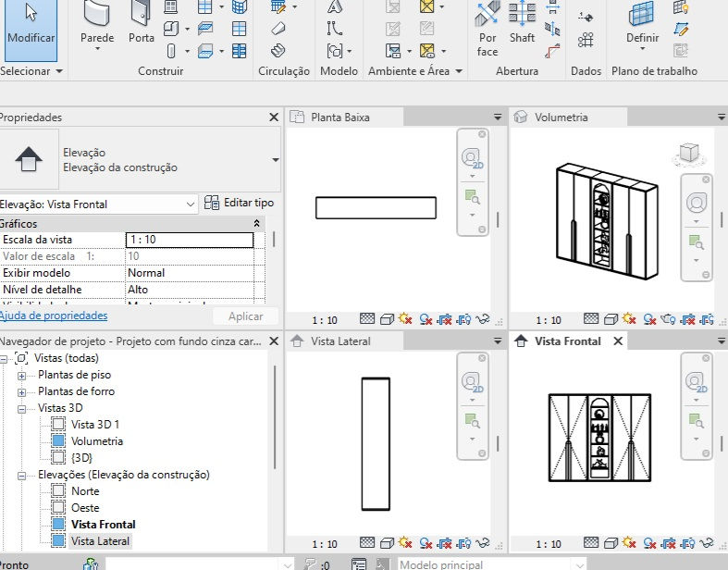The height and width of the screenshot is (570, 728).
Task: Open the Selecionar panel dropdown
Action: (59, 71)
